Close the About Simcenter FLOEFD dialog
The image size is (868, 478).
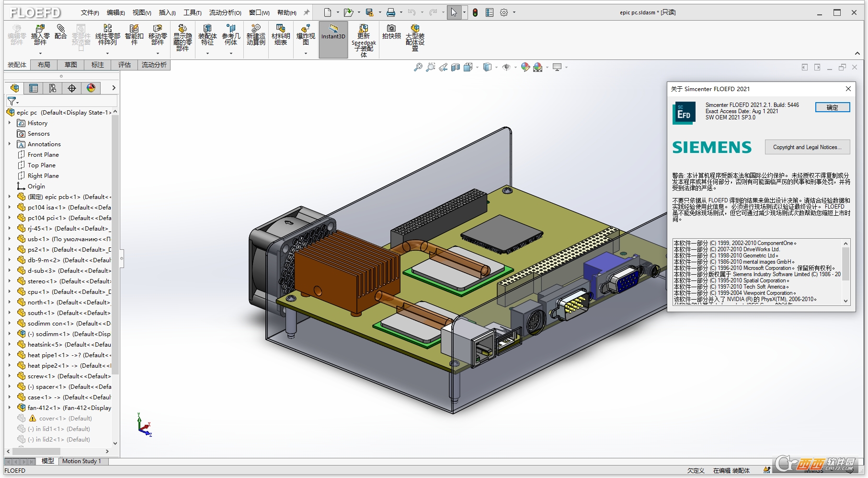pos(848,89)
